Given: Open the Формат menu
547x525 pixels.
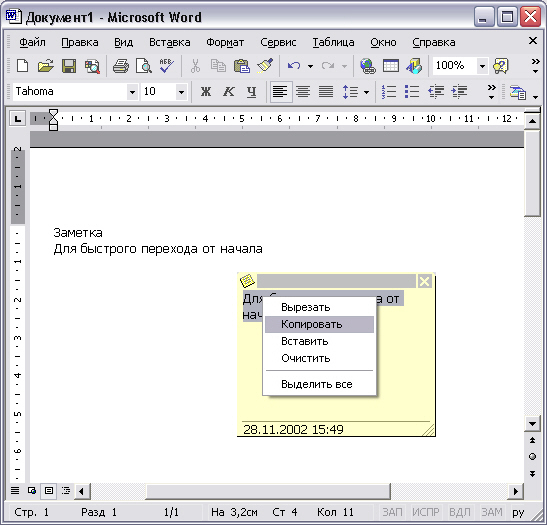Looking at the screenshot, I should [x=225, y=43].
